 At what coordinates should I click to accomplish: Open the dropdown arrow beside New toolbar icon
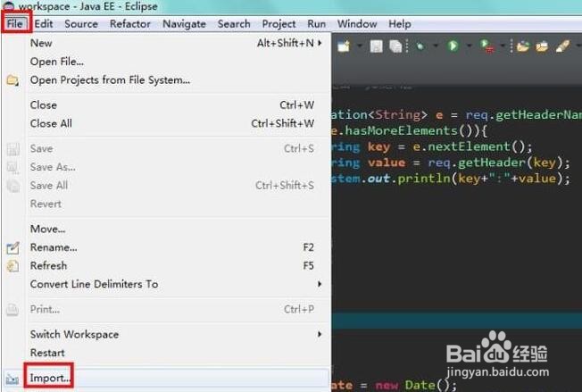(360, 46)
